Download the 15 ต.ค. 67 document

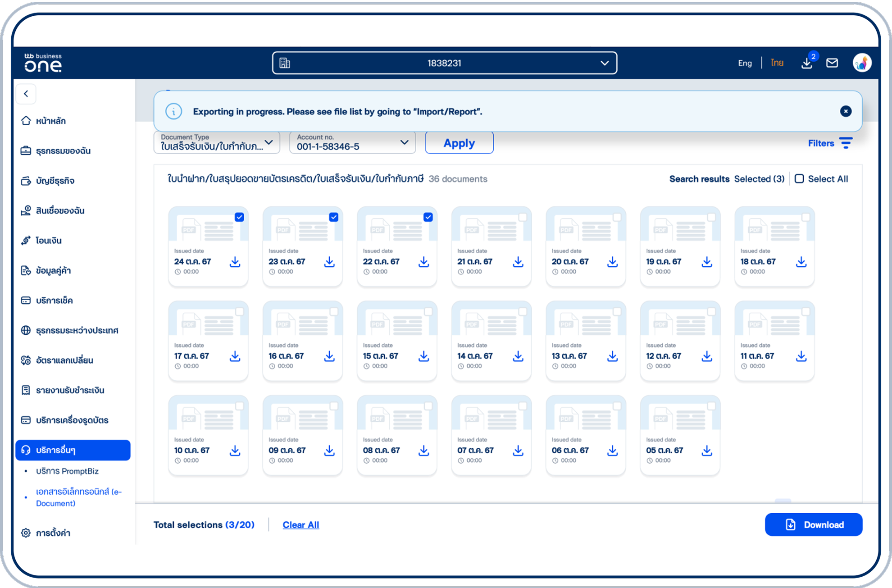click(x=423, y=356)
